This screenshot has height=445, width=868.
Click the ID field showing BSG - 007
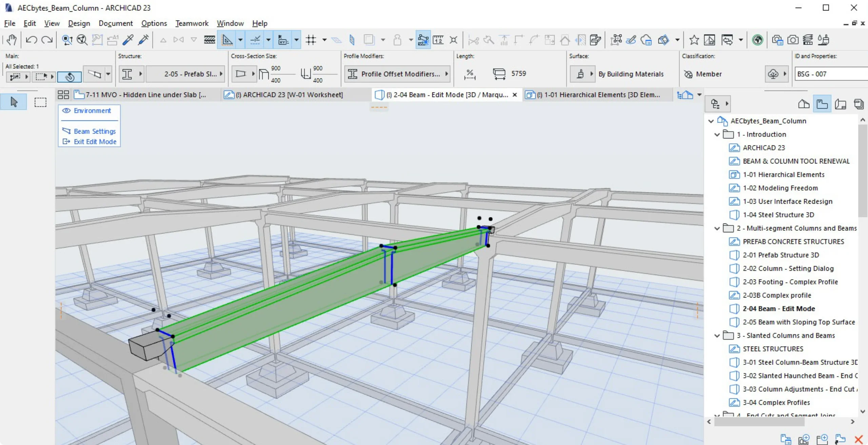click(831, 74)
